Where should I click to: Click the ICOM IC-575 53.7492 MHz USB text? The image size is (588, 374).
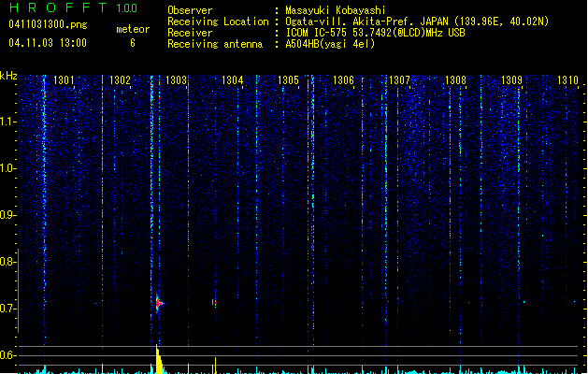pyautogui.click(x=375, y=33)
